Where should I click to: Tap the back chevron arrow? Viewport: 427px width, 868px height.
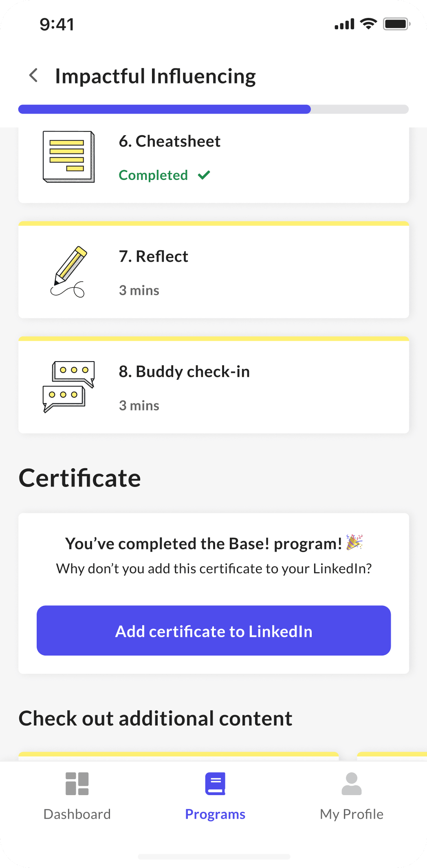(34, 75)
